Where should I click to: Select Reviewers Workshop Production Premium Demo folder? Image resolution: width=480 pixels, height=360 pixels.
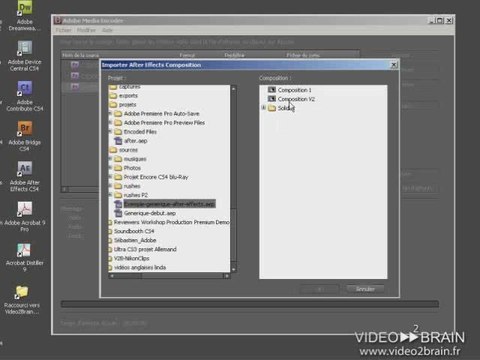click(171, 222)
